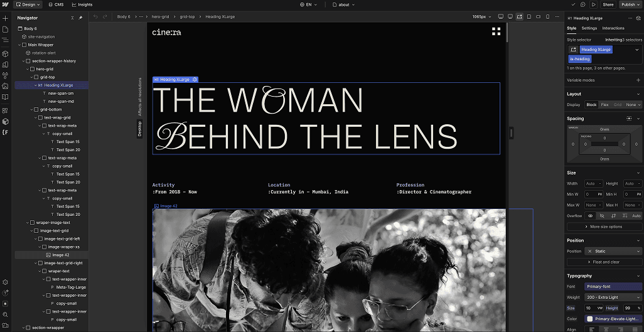Collapse the grid-bottom tree node

pyautogui.click(x=31, y=109)
